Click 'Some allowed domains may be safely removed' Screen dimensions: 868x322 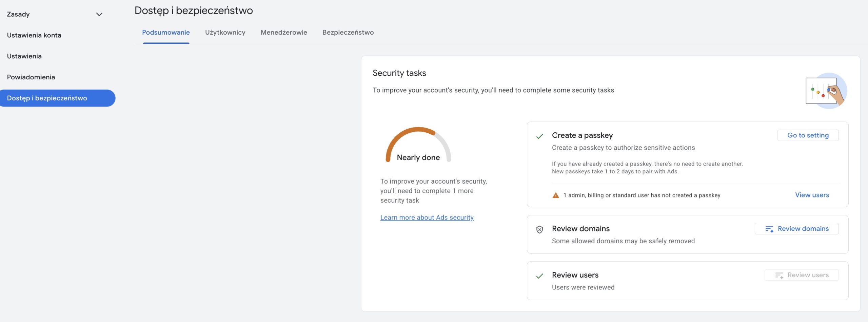(x=623, y=241)
